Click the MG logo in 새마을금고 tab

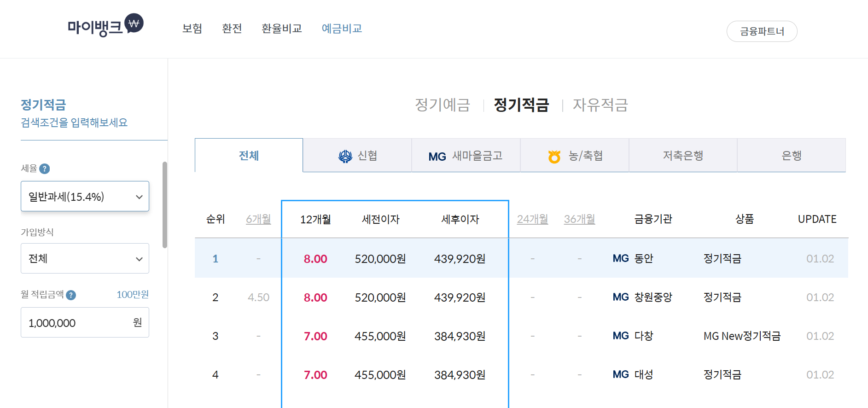click(437, 157)
